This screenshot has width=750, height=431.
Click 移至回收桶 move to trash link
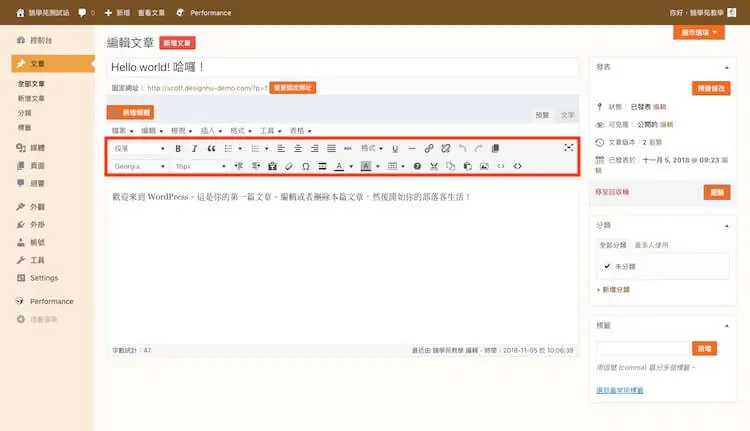pyautogui.click(x=612, y=192)
